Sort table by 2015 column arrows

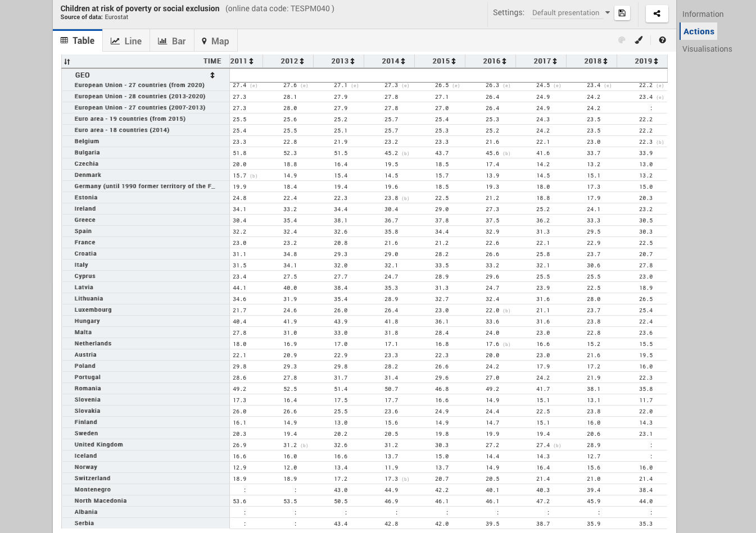pyautogui.click(x=454, y=61)
